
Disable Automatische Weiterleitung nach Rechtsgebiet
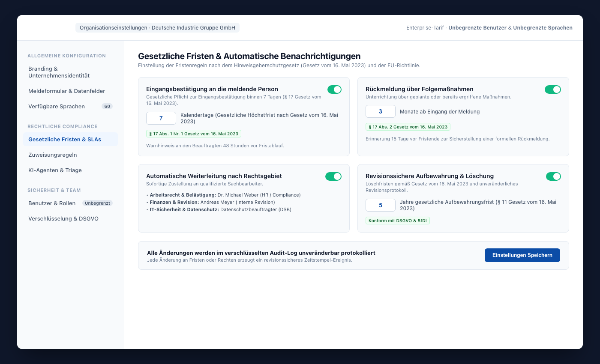[333, 176]
